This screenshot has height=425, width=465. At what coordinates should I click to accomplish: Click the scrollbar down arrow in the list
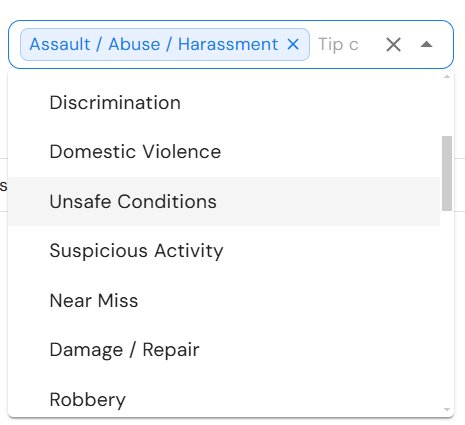(447, 409)
